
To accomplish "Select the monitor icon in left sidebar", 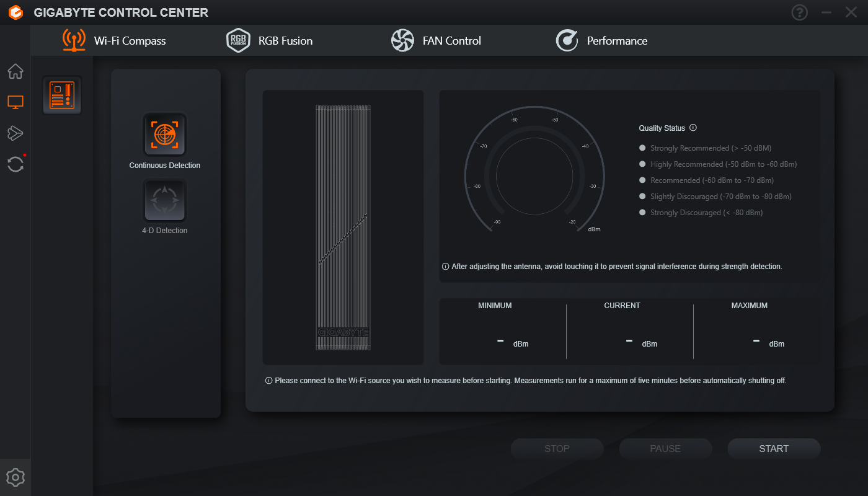I will 15,102.
